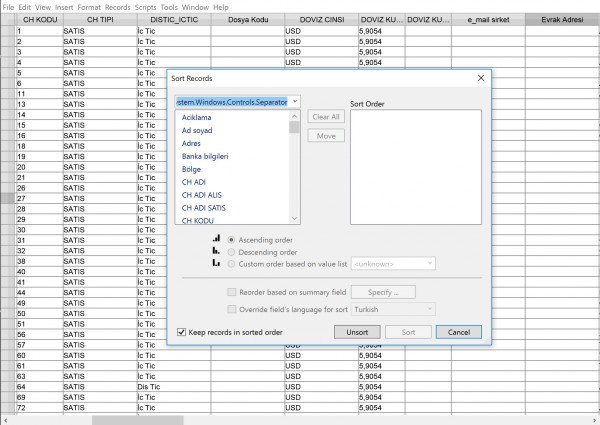
Task: Select Custom order based on value list
Action: [x=231, y=264]
